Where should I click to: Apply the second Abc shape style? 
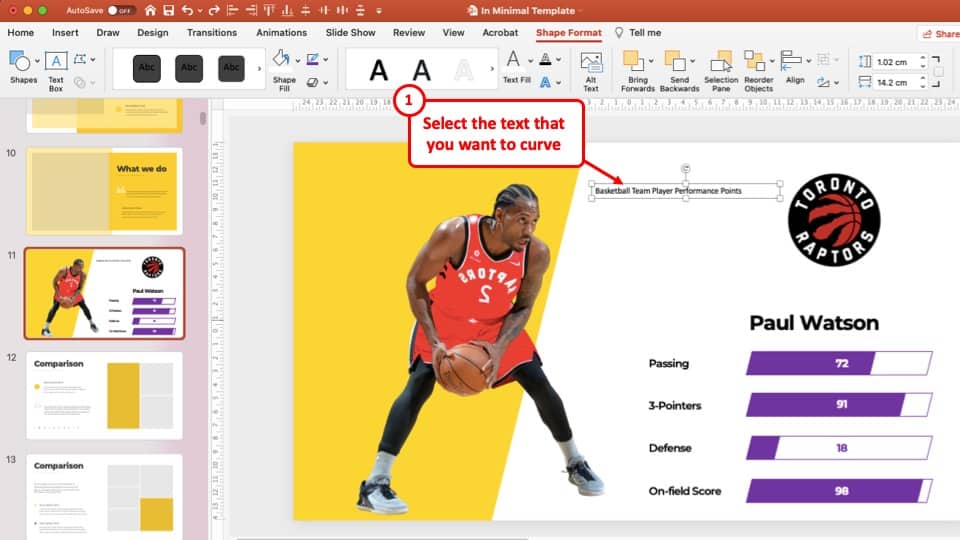click(189, 68)
